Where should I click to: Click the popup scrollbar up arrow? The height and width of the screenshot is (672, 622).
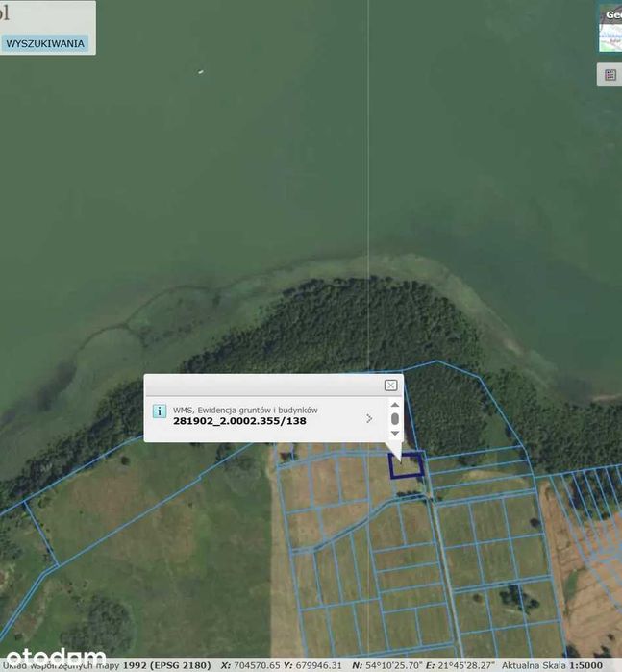[x=395, y=405]
